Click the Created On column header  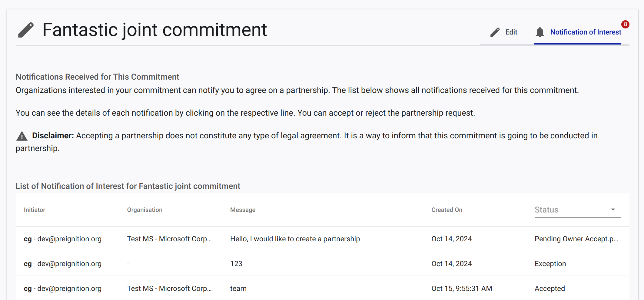pyautogui.click(x=447, y=210)
